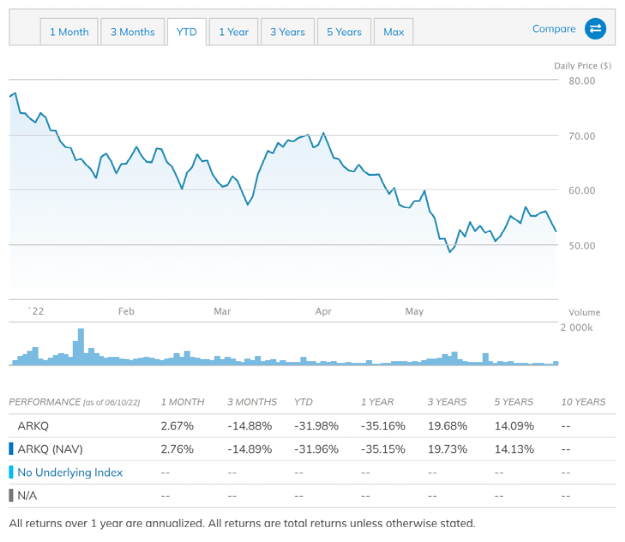Select the Max time range tab
The width and height of the screenshot is (625, 542).
[x=394, y=32]
